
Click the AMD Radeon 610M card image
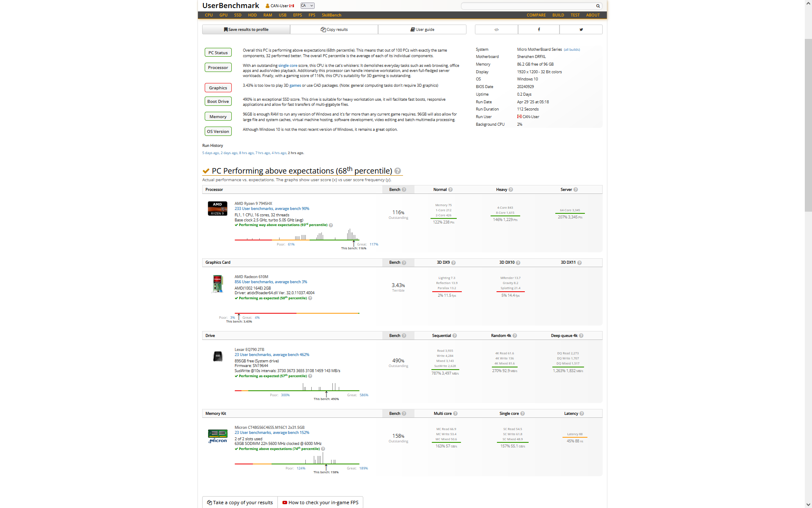pos(217,284)
